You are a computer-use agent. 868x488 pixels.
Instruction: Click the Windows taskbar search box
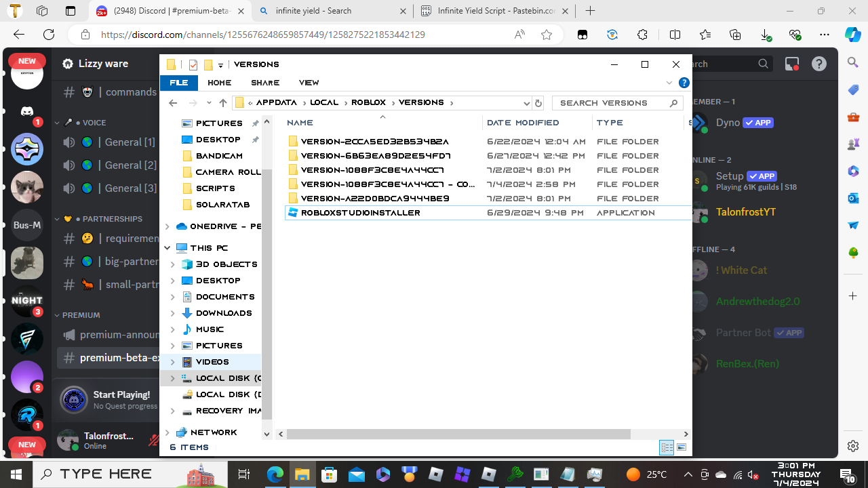(131, 474)
